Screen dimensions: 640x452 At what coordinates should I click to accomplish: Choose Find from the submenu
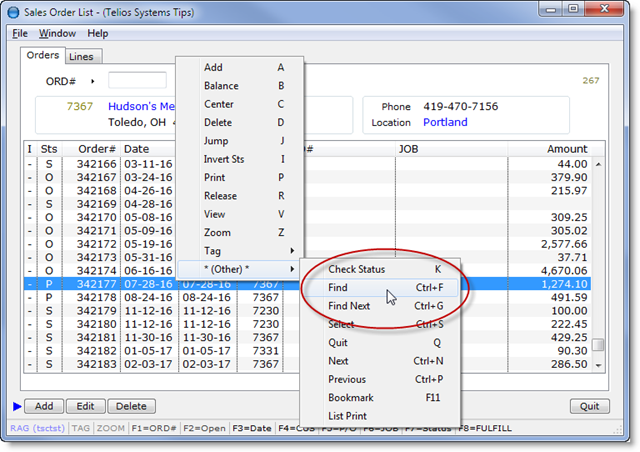point(339,288)
